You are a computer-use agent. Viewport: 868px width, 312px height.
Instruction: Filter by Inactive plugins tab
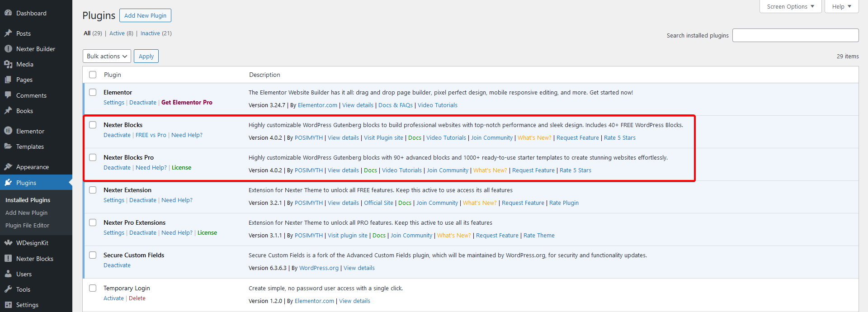click(156, 33)
